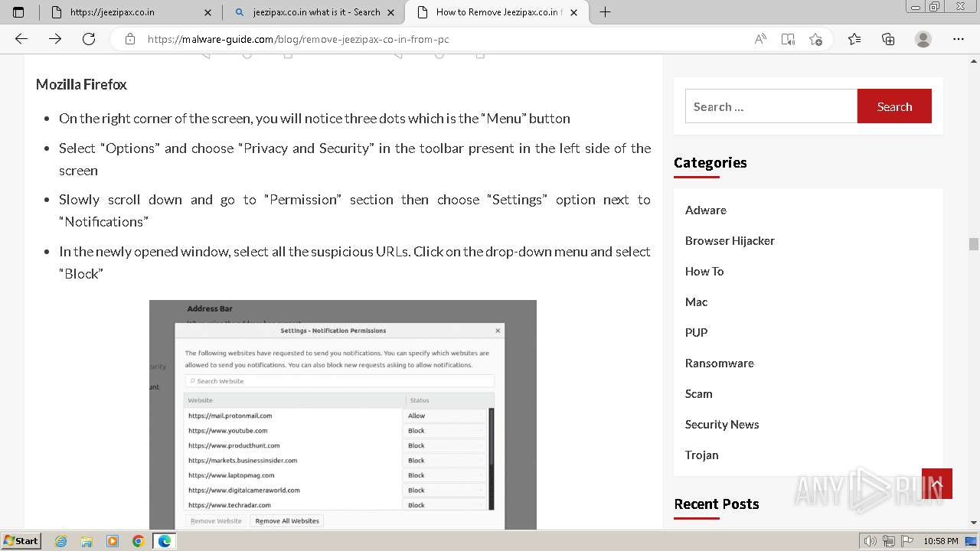The height and width of the screenshot is (551, 980).
Task: Open the Favorites list
Action: [x=854, y=39]
